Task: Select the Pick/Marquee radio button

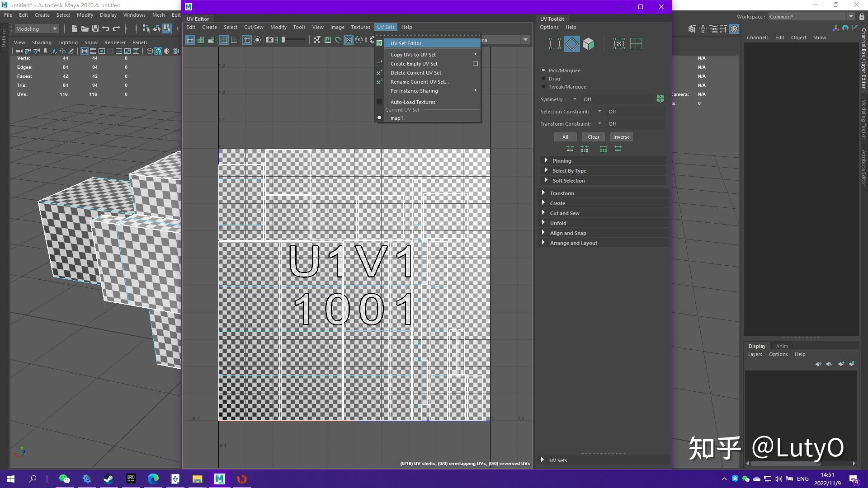Action: click(x=543, y=70)
